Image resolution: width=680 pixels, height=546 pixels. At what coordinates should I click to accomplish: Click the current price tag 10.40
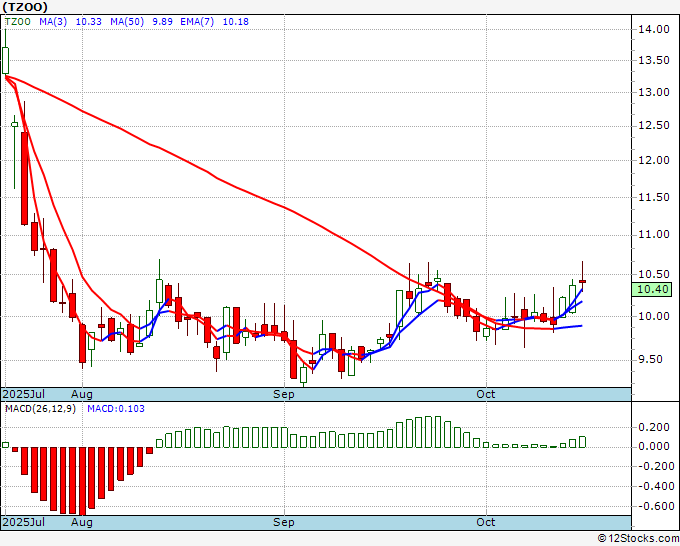[x=651, y=289]
